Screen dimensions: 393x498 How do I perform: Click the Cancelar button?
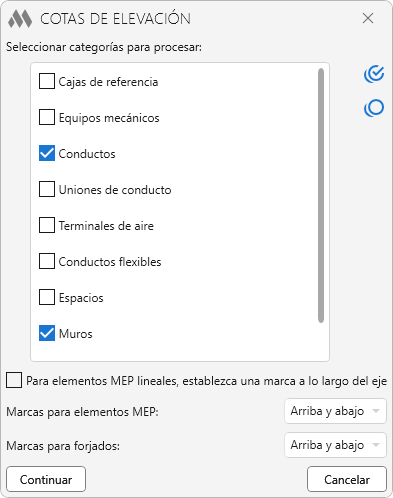pyautogui.click(x=347, y=479)
